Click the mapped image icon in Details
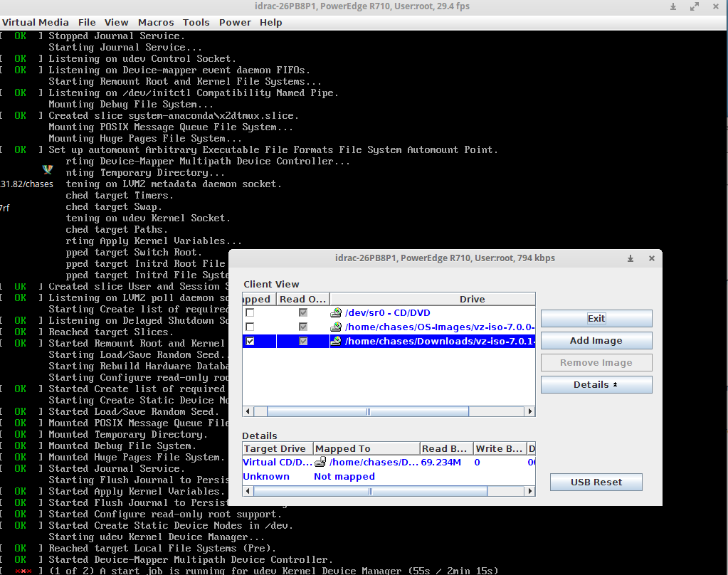The width and height of the screenshot is (728, 575). coord(320,463)
